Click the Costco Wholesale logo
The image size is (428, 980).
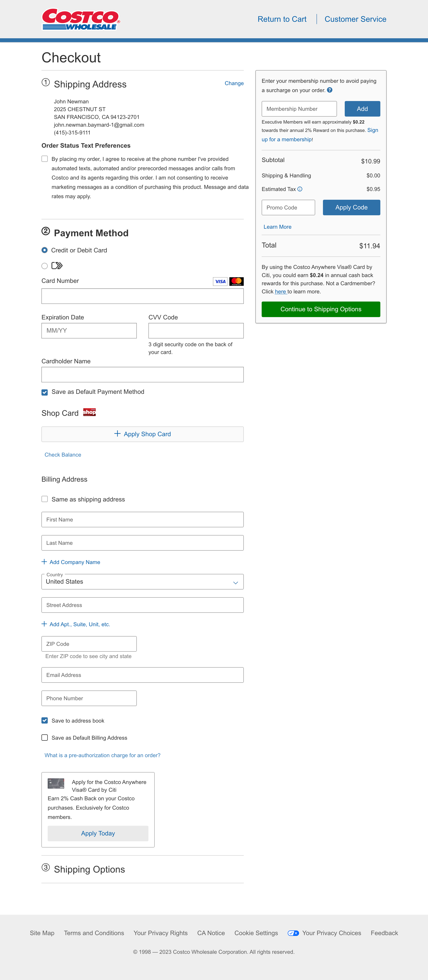coord(80,19)
